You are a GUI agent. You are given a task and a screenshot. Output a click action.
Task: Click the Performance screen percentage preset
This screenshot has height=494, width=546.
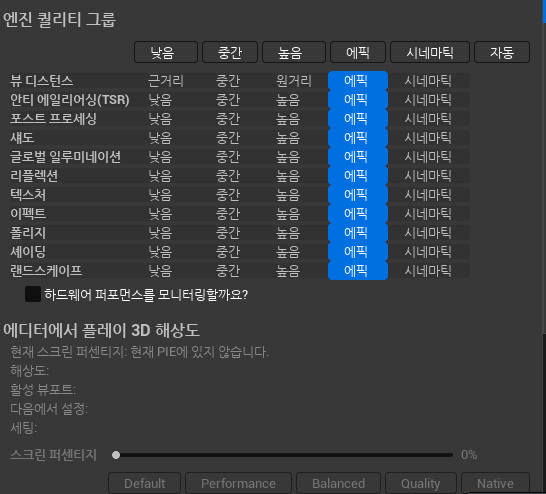coord(238,483)
